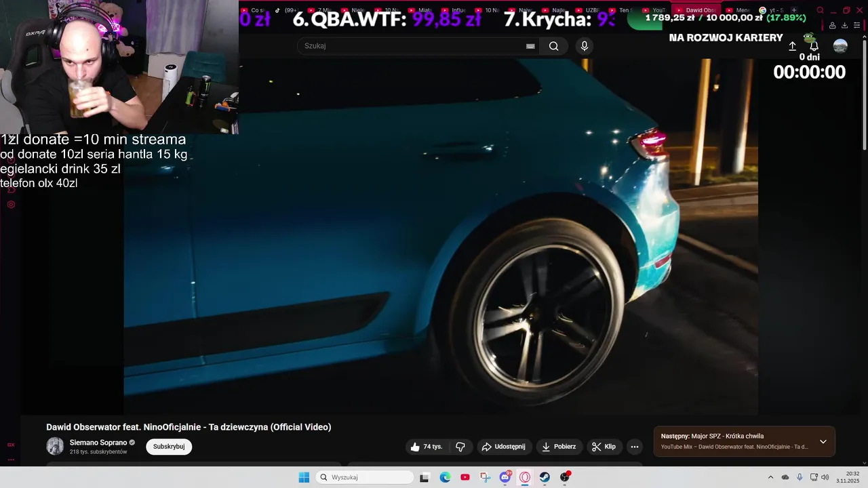Open the clock showing 20:32
The height and width of the screenshot is (488, 868).
pyautogui.click(x=848, y=477)
